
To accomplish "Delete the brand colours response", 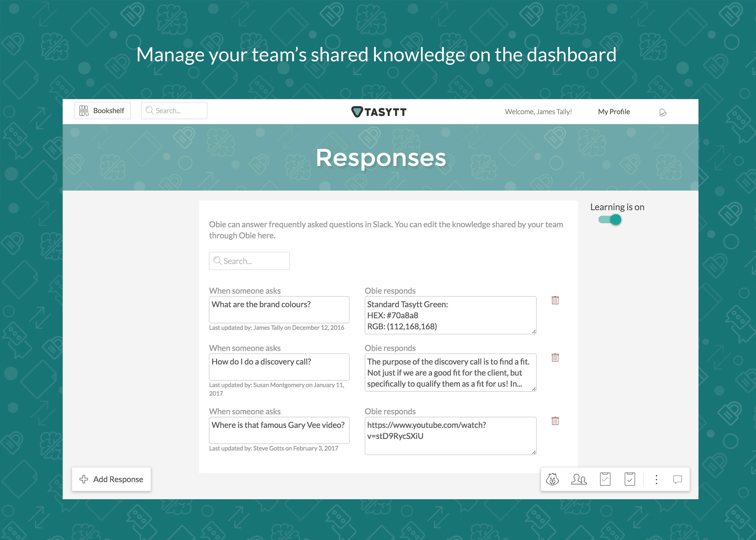I will [555, 300].
